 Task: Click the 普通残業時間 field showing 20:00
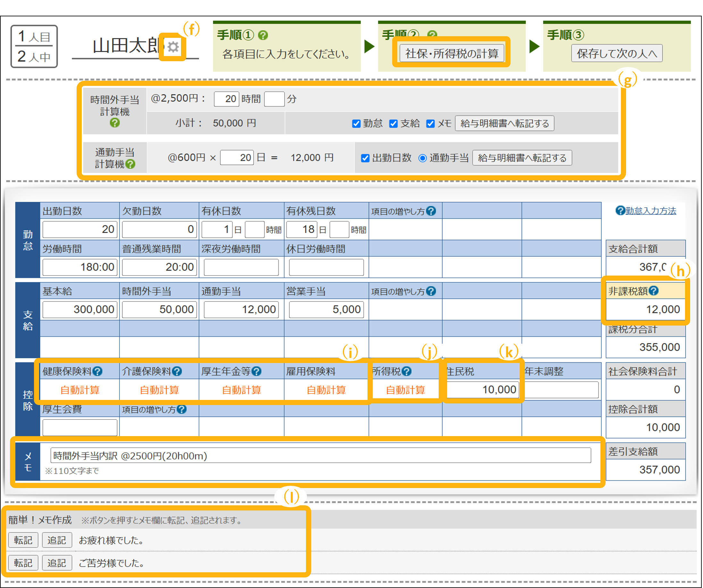(x=159, y=267)
